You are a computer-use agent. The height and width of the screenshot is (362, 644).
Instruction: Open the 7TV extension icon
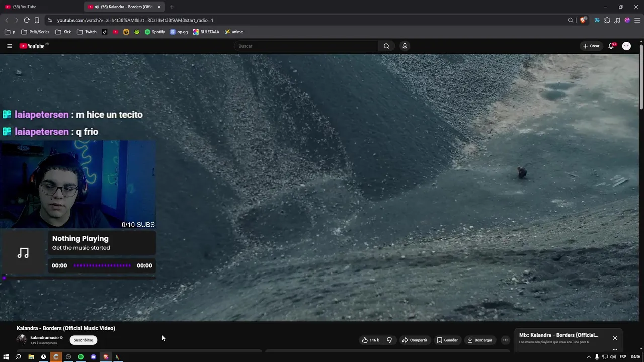pyautogui.click(x=597, y=20)
